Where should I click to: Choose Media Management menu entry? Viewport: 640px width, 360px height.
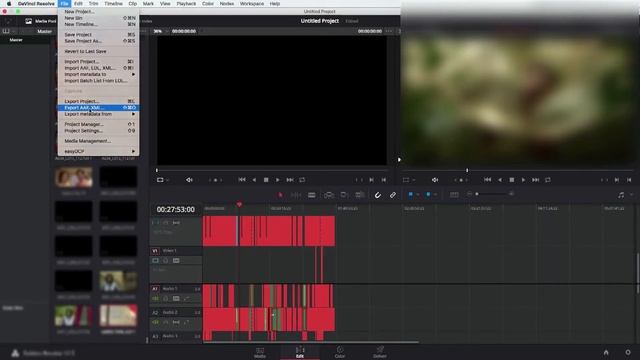pos(98,141)
